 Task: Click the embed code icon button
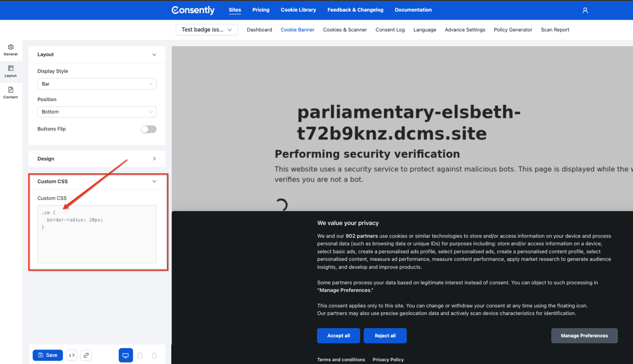(x=72, y=355)
